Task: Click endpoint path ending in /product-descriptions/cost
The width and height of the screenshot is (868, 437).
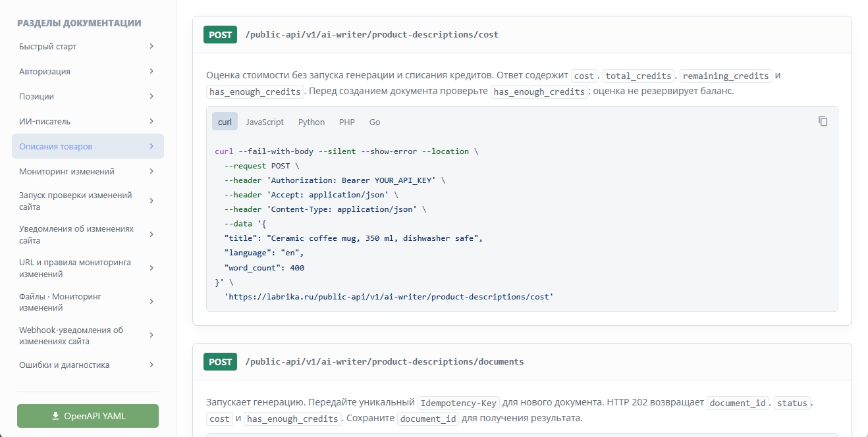Action: pos(371,35)
